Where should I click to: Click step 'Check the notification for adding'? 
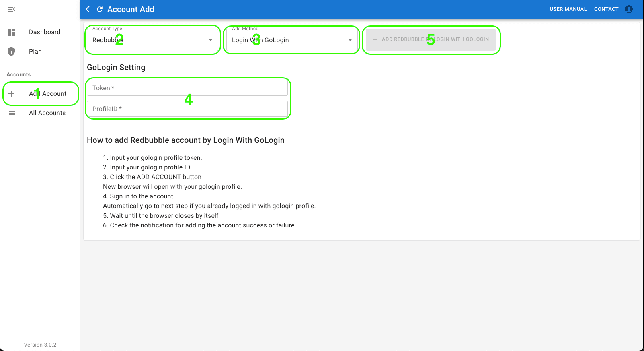coord(199,225)
